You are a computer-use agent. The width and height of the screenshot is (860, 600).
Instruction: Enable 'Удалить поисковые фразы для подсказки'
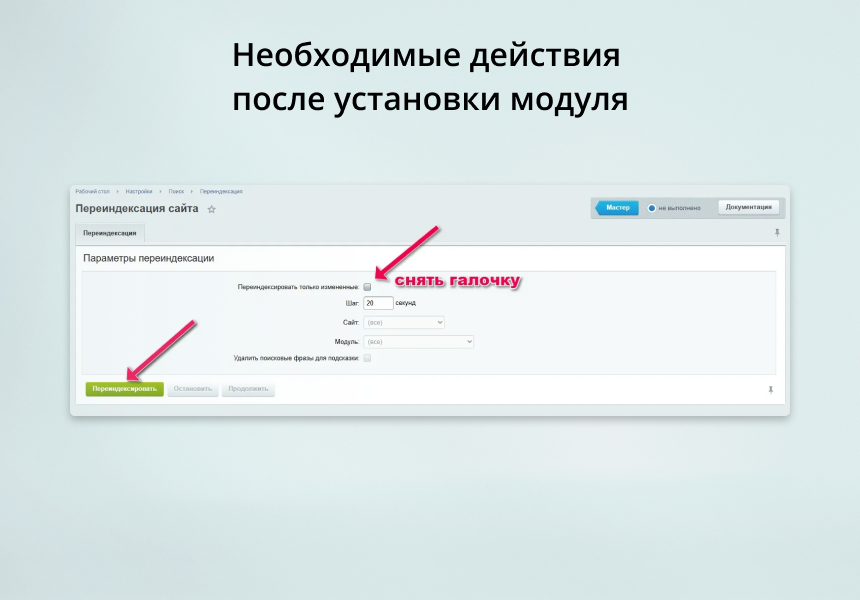click(369, 359)
